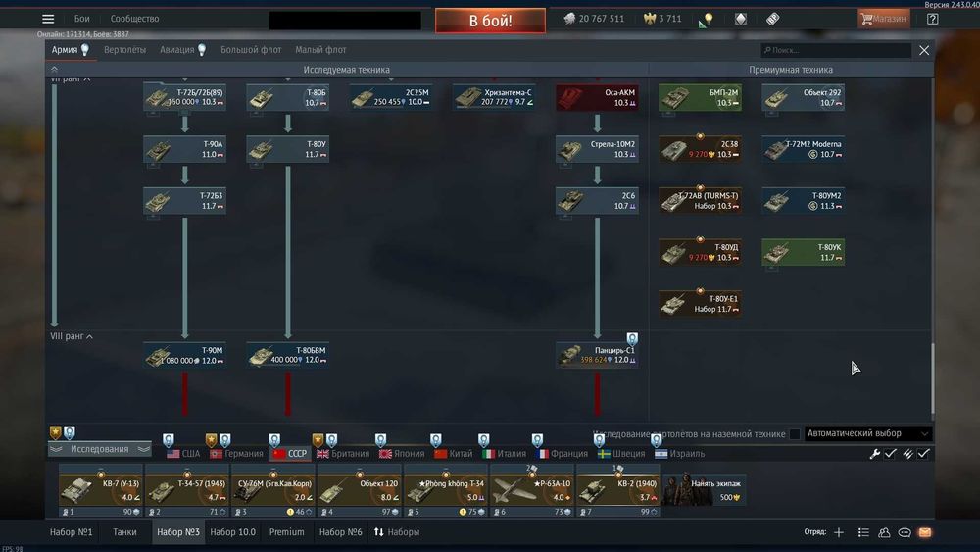
Task: Select the premium БМП-2М card
Action: 700,97
